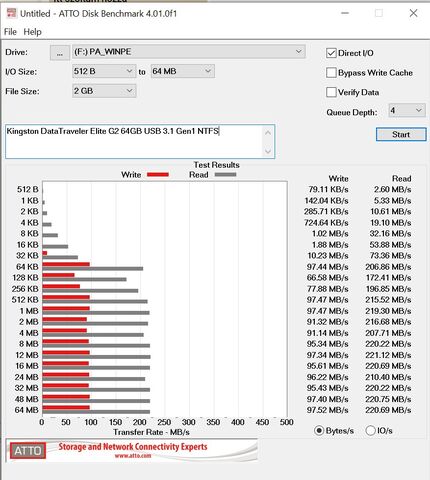The width and height of the screenshot is (430, 480).
Task: Open the Help menu
Action: click(32, 32)
